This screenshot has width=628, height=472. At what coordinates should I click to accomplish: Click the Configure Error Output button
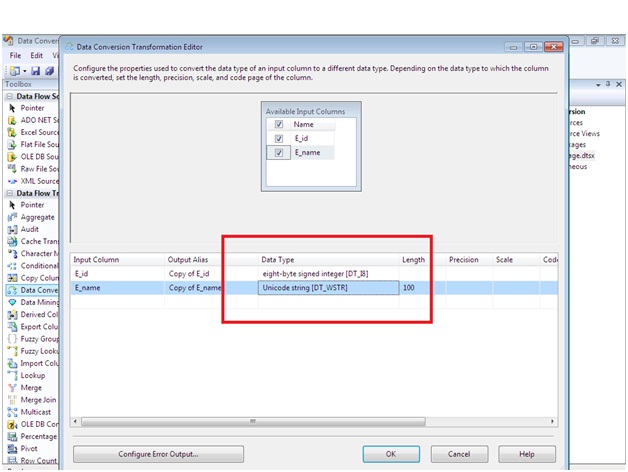pos(158,454)
